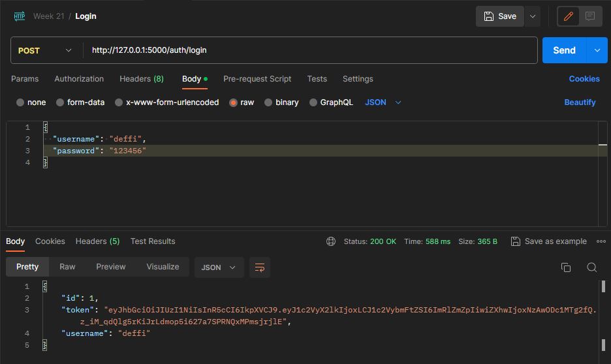Switch to request Headers (8) tab

142,79
